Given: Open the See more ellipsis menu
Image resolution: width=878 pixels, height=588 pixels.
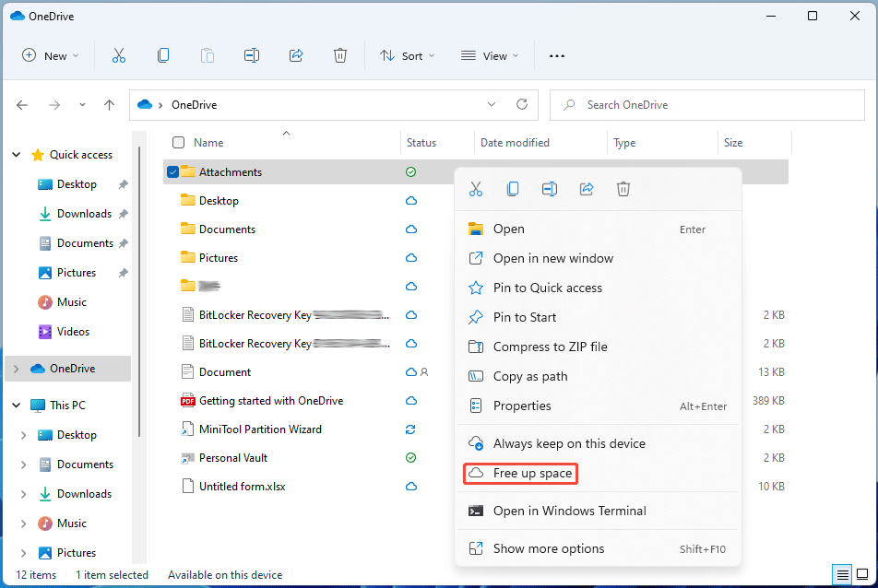Looking at the screenshot, I should 557,55.
